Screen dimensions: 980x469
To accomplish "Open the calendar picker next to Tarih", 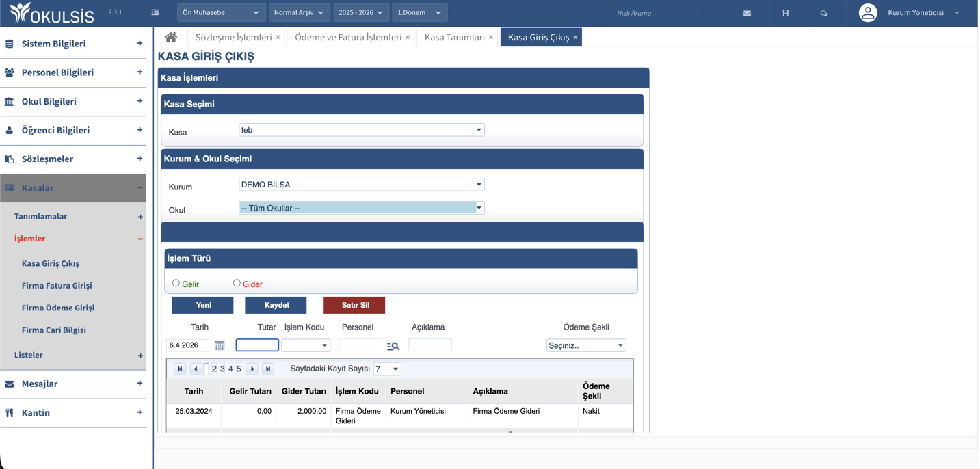I will (220, 346).
